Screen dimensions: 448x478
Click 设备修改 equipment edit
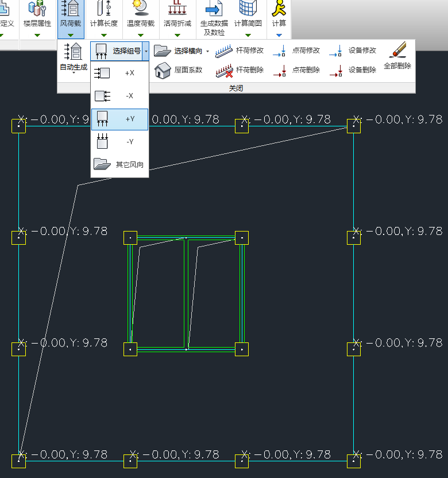point(352,51)
